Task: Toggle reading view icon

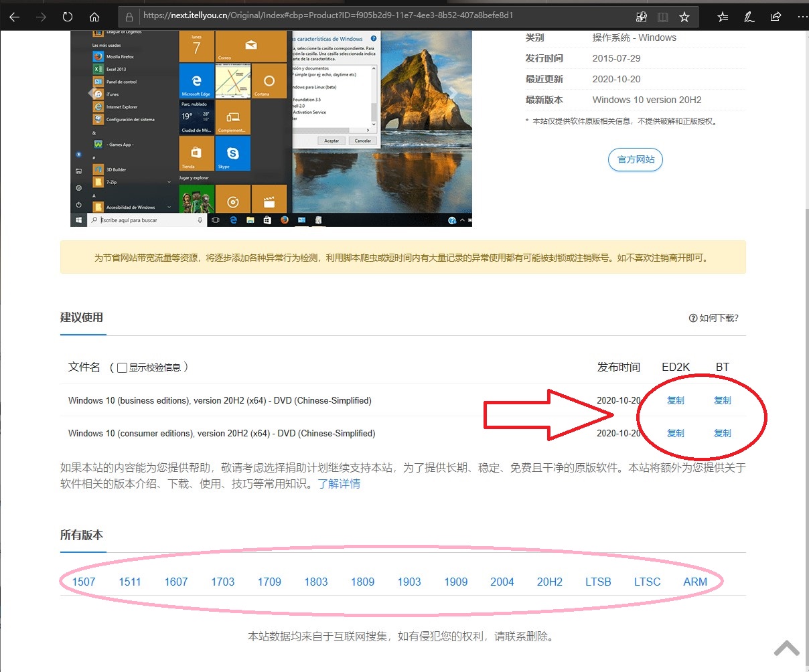Action: coord(662,17)
